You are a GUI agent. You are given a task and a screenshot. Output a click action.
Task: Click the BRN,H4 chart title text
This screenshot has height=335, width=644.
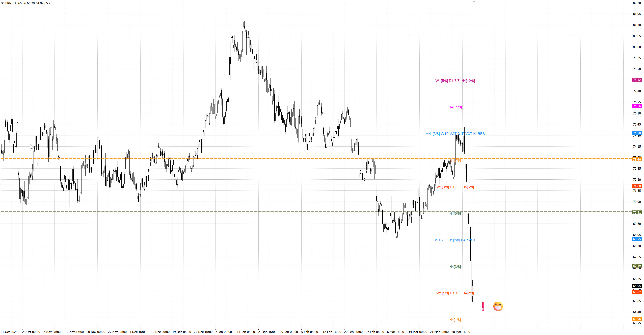[11, 3]
